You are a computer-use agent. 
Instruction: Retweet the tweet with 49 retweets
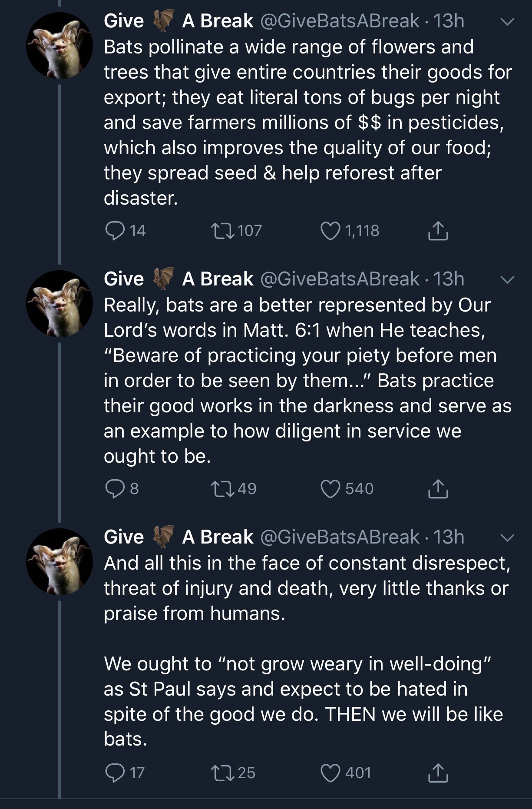(222, 489)
